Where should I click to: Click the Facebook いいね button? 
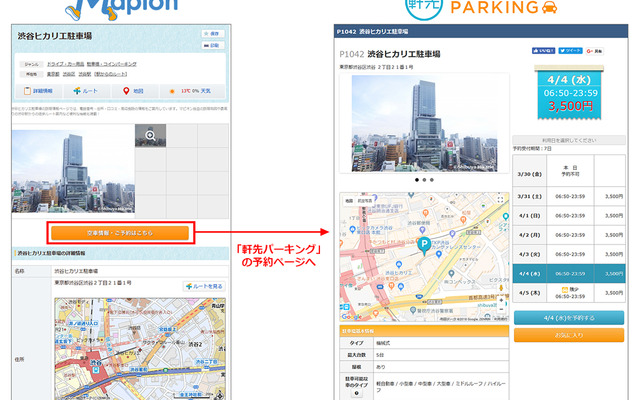pos(543,51)
